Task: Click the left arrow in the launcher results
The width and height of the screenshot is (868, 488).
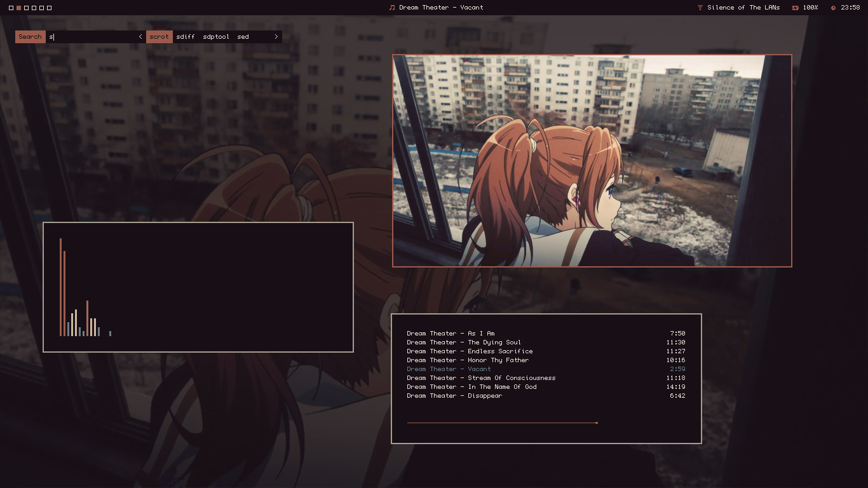Action: pyautogui.click(x=140, y=37)
